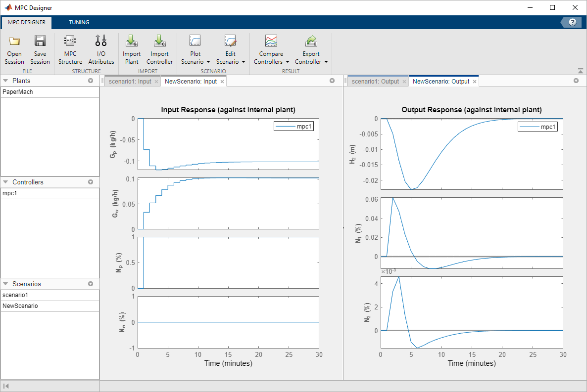Screen dimensions: 587x392
Task: Open MPC Designer help
Action: (573, 22)
